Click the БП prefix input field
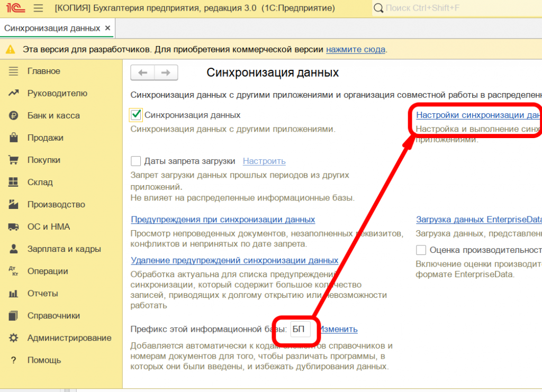Screen dimensions: 542x392 click(x=300, y=329)
